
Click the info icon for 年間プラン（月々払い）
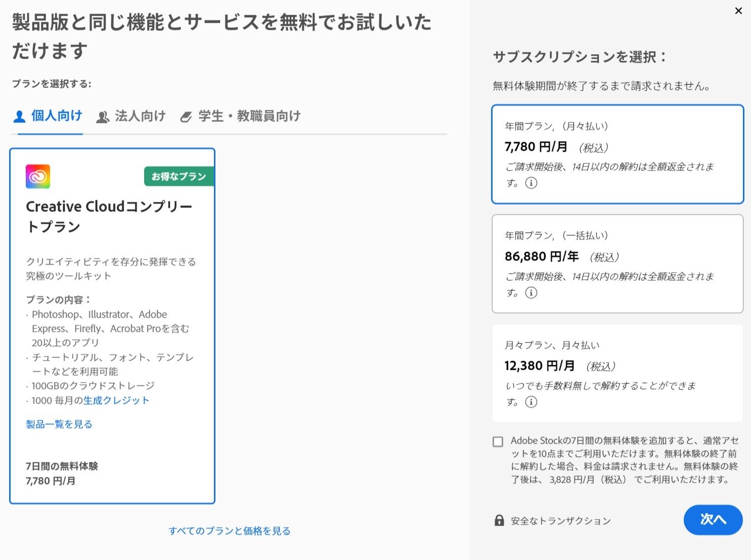coord(531,183)
